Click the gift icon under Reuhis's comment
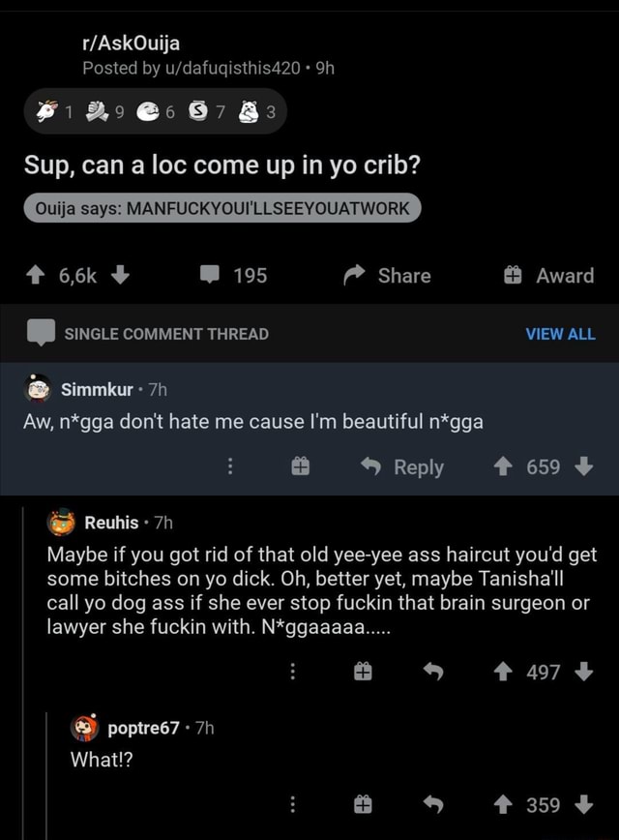 363,673
